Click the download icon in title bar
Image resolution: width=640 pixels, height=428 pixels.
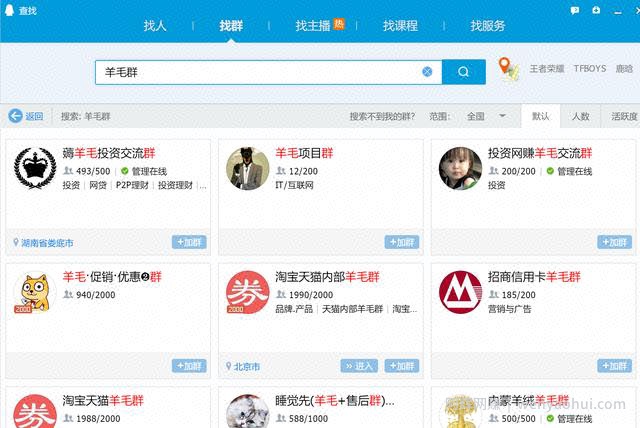596,10
